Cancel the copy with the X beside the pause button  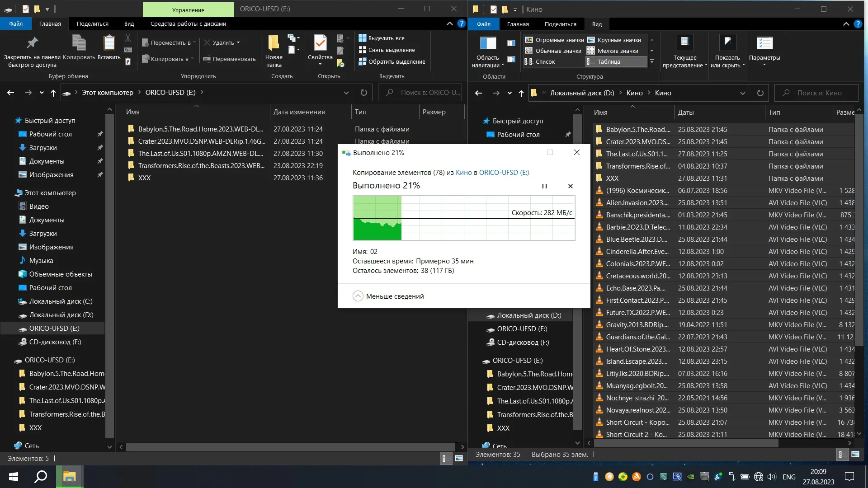(x=570, y=186)
